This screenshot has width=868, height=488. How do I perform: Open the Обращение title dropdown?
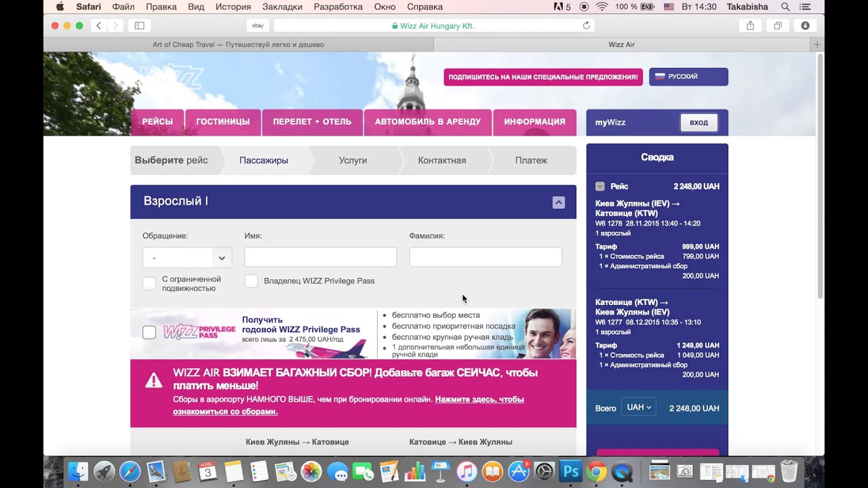coord(187,258)
